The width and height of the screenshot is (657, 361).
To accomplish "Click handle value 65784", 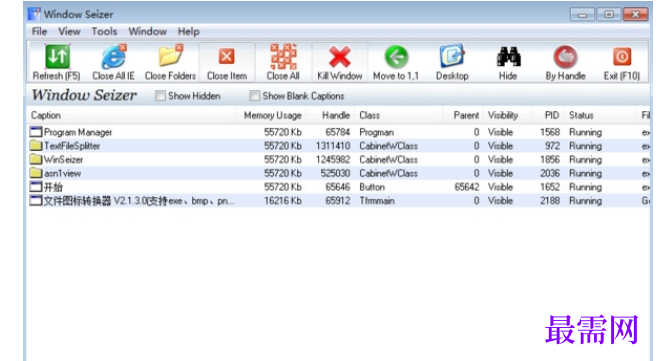I will (338, 132).
